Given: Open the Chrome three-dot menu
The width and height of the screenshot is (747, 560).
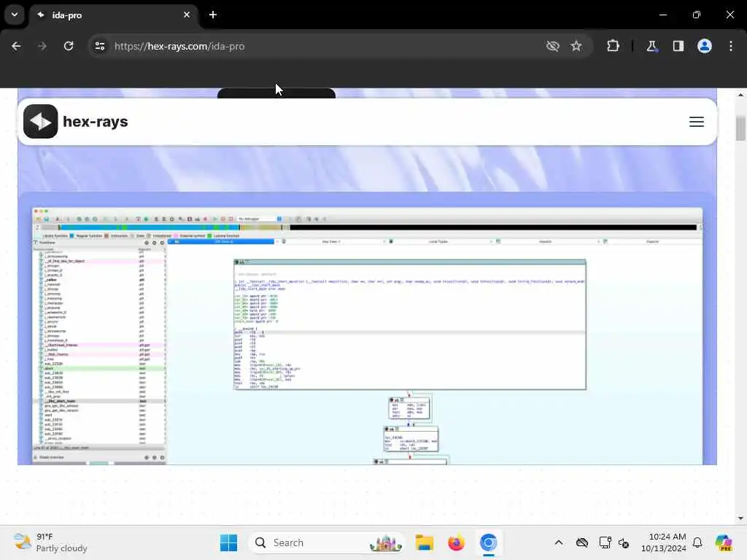Looking at the screenshot, I should (x=731, y=46).
